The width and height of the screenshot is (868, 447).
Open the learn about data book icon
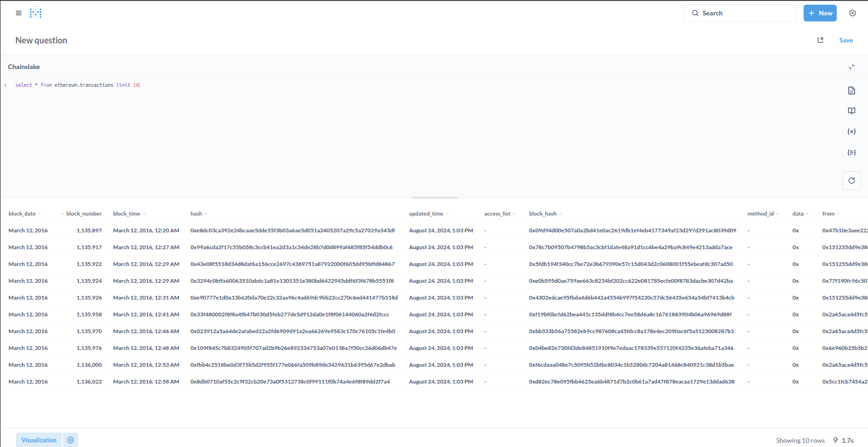click(x=852, y=111)
